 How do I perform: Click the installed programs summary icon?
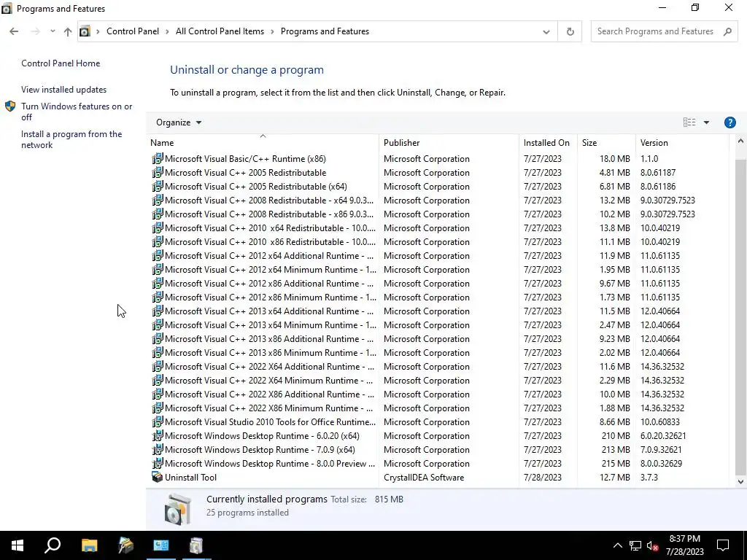point(178,509)
